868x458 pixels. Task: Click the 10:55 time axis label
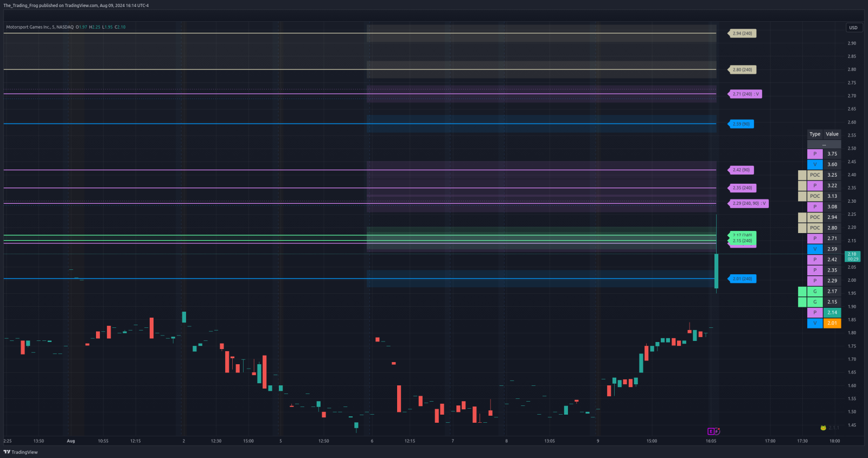[103, 441]
